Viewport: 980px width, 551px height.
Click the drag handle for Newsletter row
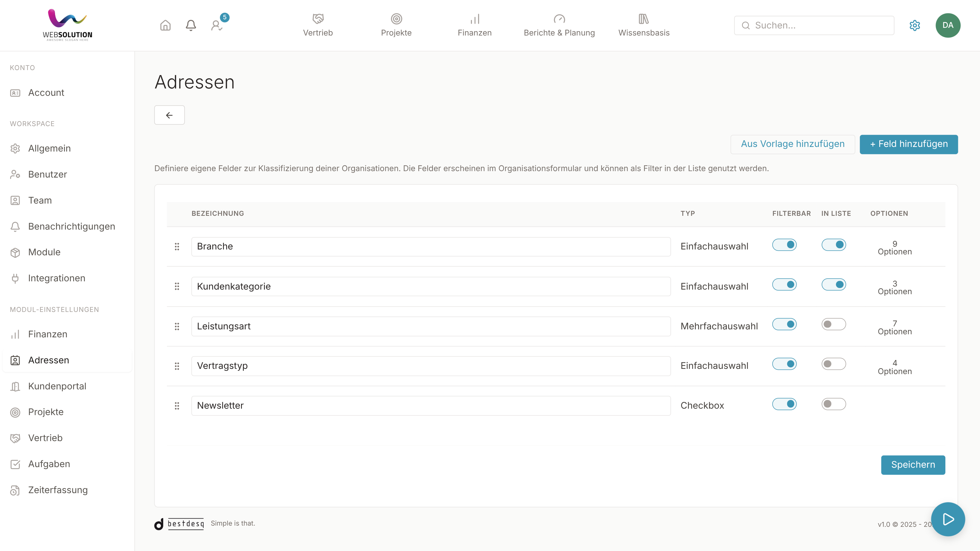click(177, 406)
